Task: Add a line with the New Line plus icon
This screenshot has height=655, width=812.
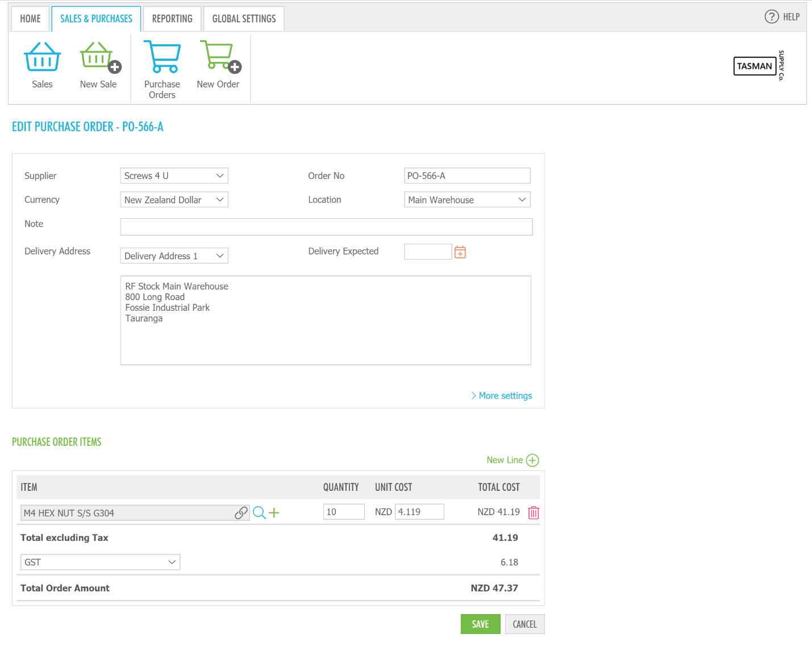Action: click(532, 460)
